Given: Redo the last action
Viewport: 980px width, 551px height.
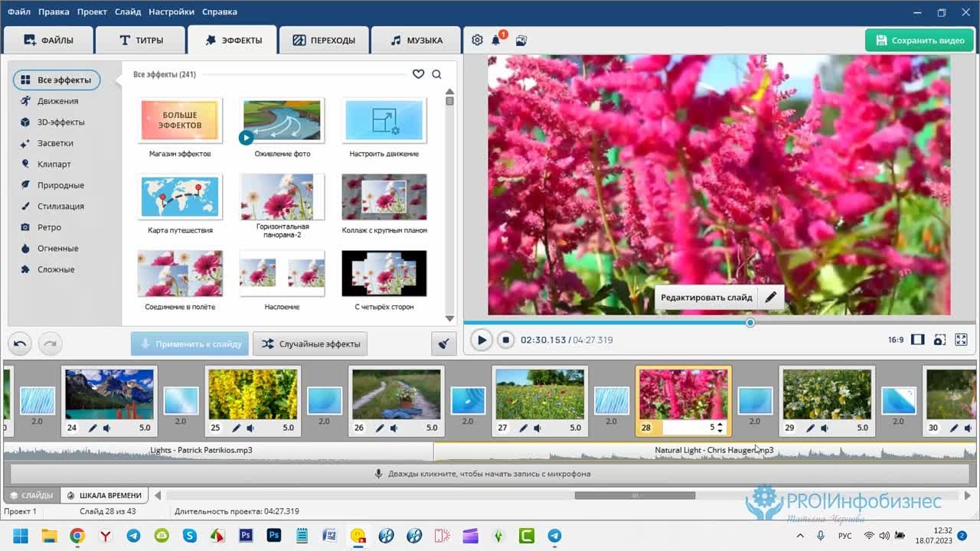Looking at the screenshot, I should tap(50, 344).
